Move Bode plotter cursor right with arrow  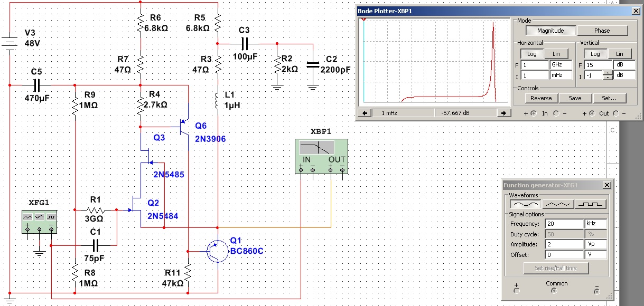503,113
